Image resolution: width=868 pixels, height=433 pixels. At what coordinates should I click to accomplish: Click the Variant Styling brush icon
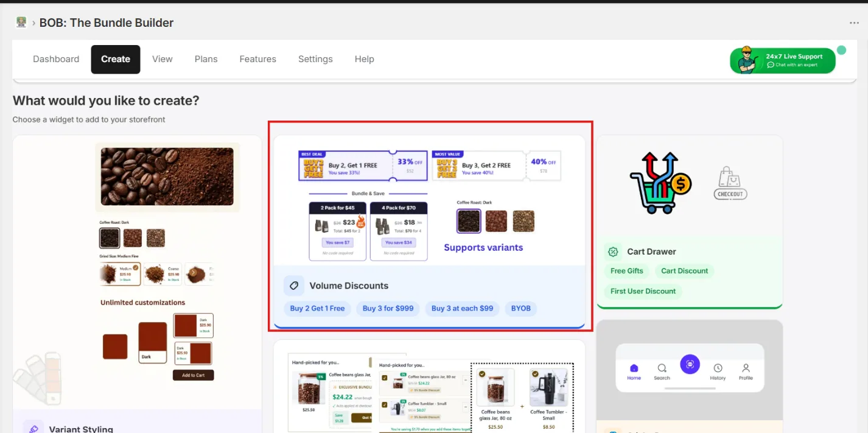click(x=33, y=429)
